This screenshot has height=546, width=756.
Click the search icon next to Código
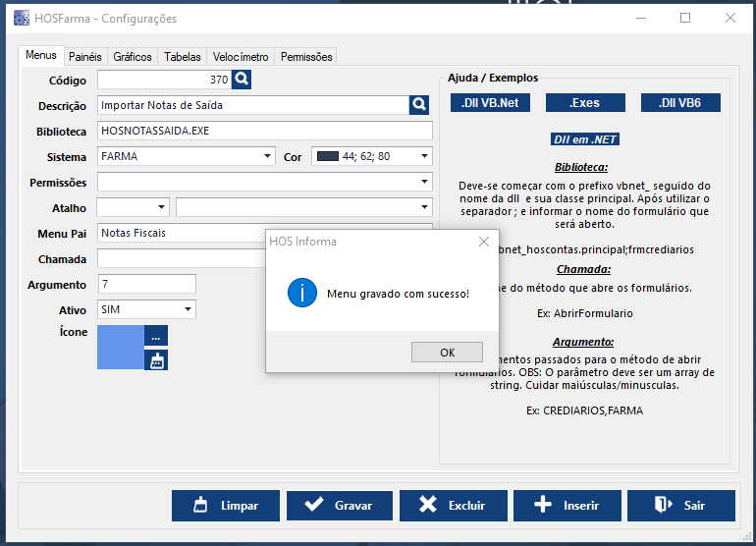click(x=243, y=80)
